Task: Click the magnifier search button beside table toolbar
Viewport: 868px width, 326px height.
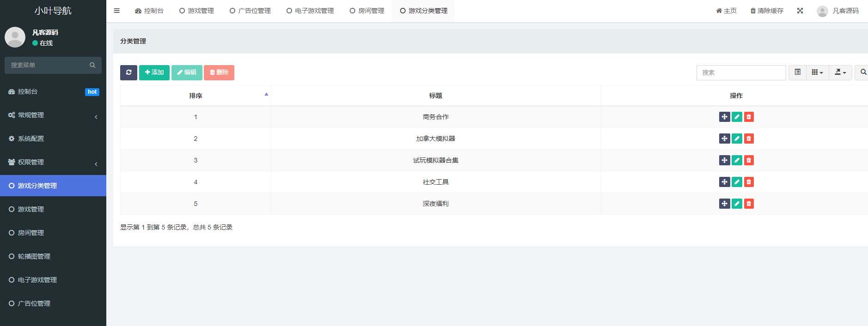Action: [x=862, y=72]
